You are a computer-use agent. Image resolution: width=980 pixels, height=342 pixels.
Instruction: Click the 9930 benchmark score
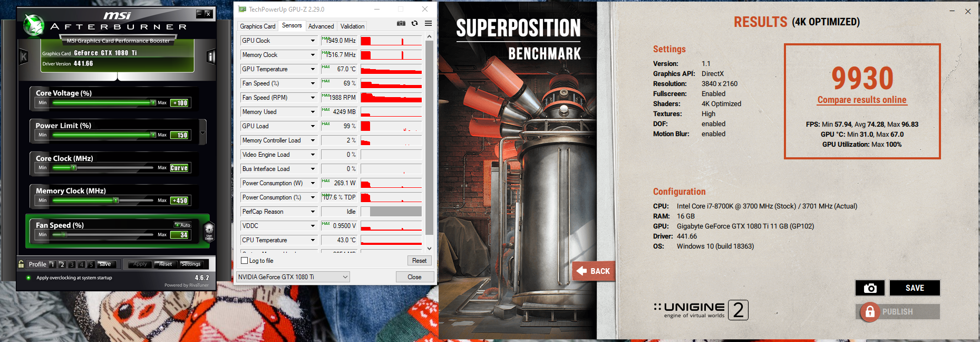point(862,78)
